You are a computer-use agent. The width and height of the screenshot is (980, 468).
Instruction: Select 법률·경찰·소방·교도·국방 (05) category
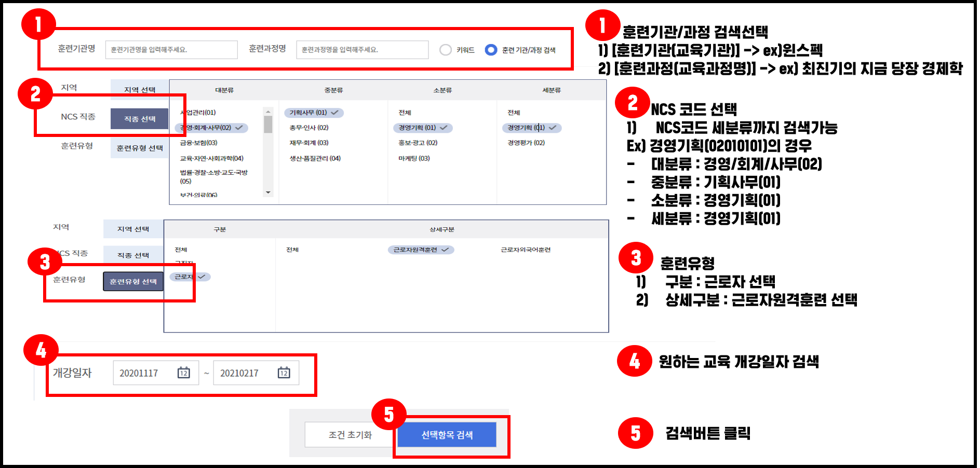213,176
